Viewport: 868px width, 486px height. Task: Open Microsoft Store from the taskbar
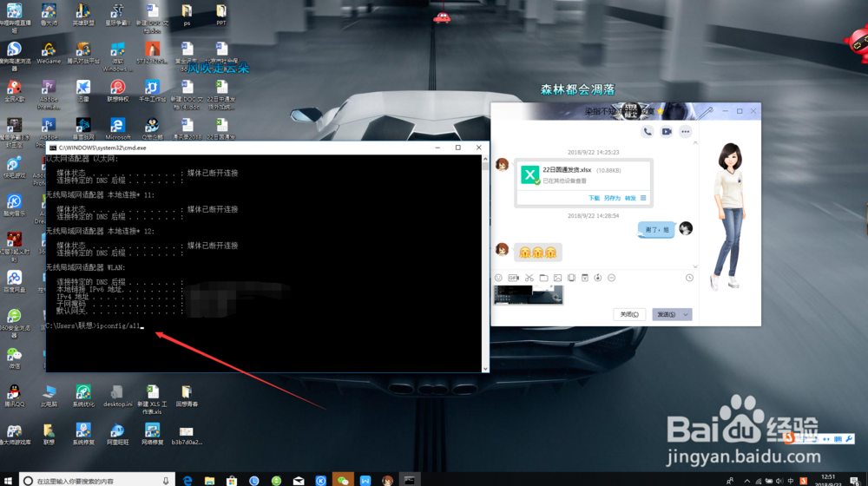[232, 480]
